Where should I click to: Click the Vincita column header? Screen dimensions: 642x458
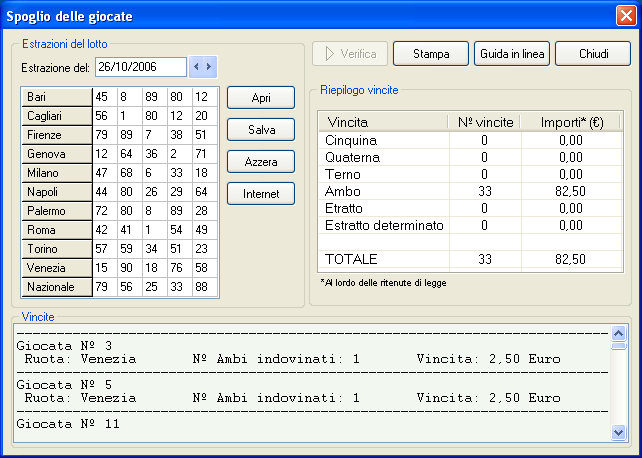point(383,122)
